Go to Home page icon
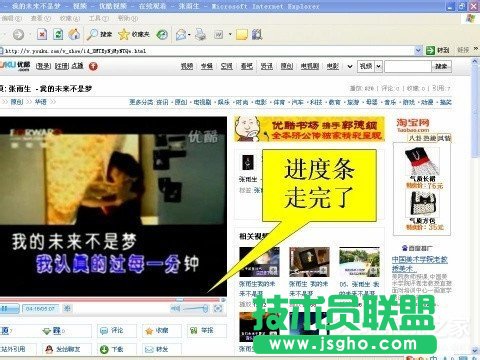The image size is (480, 360). pyautogui.click(x=74, y=34)
